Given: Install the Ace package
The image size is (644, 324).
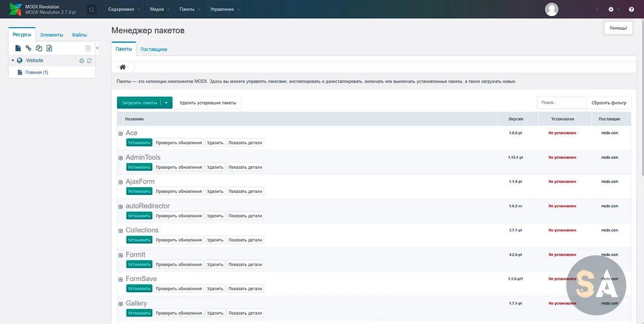Looking at the screenshot, I should click(139, 143).
